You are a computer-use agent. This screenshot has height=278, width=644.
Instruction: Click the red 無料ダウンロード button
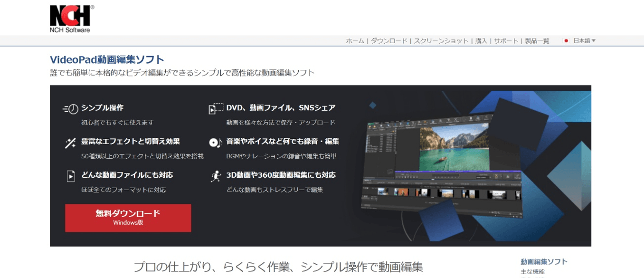pos(128,218)
